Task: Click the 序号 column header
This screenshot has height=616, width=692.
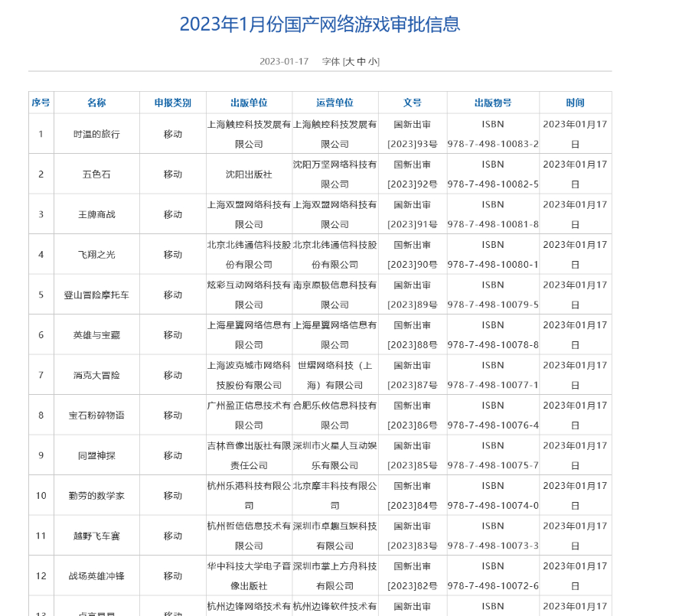Action: (x=41, y=102)
